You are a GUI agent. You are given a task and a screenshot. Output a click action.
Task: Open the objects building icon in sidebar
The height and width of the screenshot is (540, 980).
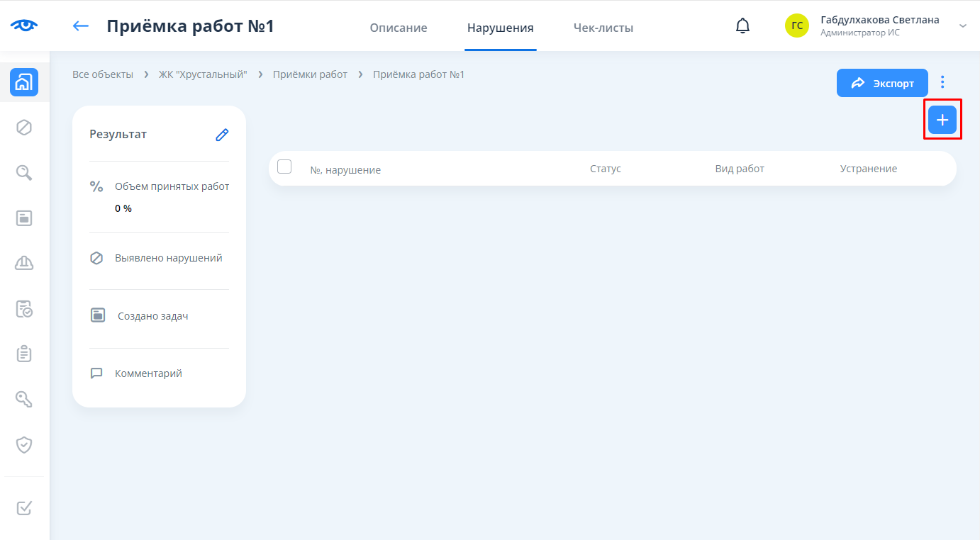point(24,83)
